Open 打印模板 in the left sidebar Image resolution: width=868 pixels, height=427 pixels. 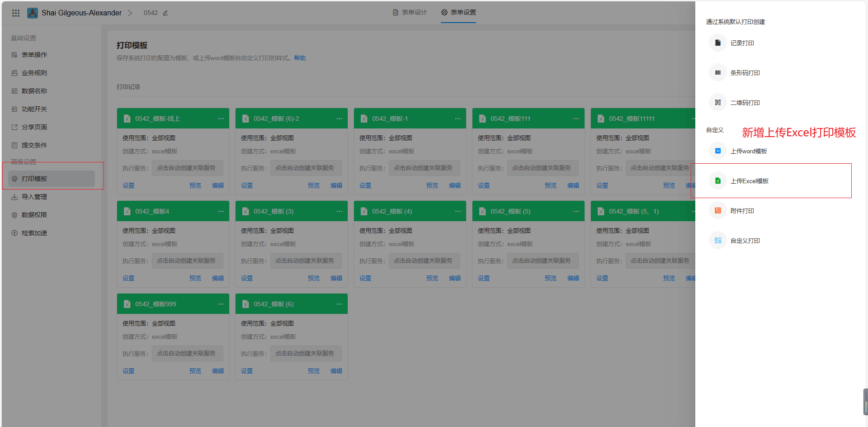(34, 179)
